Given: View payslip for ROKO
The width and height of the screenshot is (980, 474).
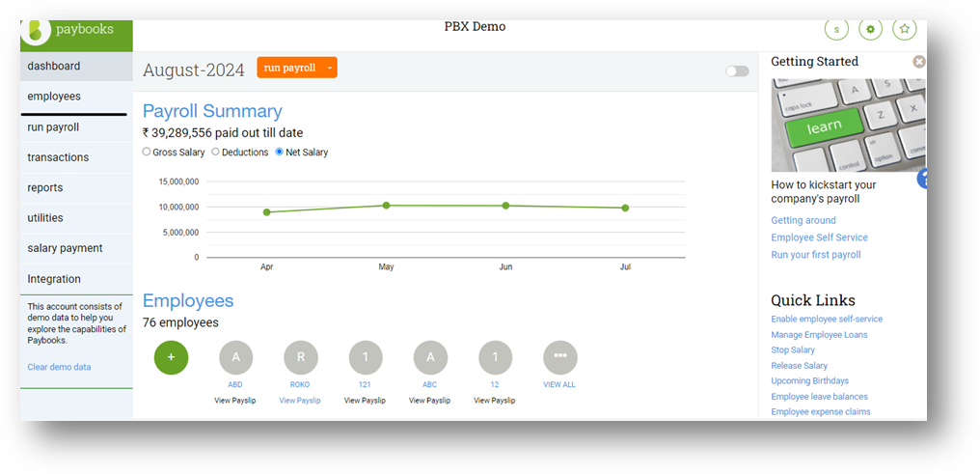Looking at the screenshot, I should coord(300,401).
